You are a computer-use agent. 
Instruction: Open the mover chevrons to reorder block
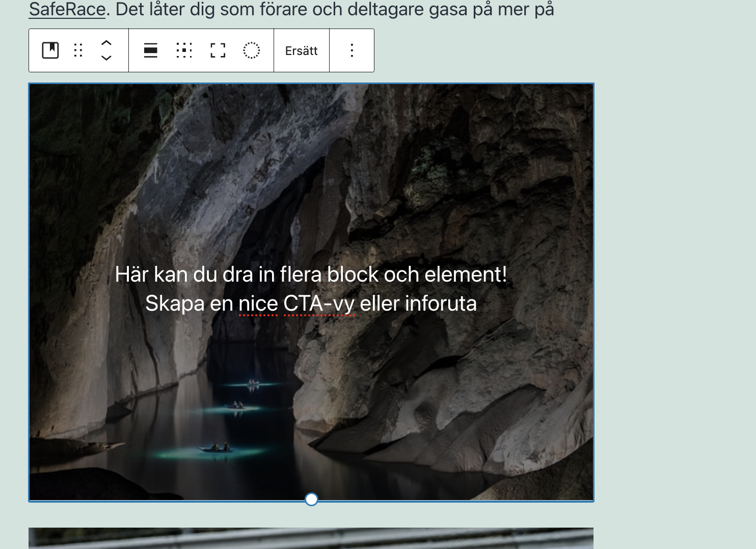tap(106, 50)
